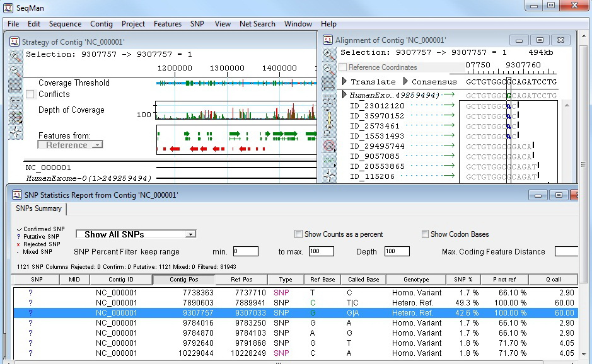
Task: Open the Net Search menu
Action: [257, 24]
